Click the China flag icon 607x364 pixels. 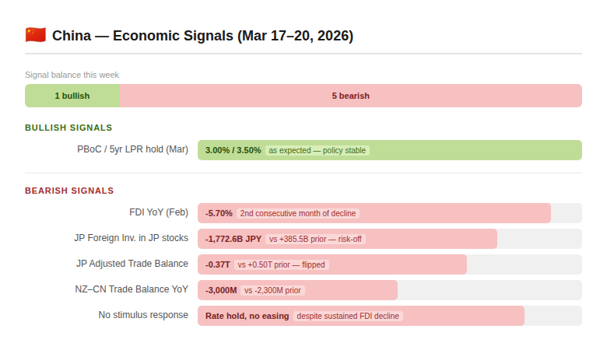point(36,35)
